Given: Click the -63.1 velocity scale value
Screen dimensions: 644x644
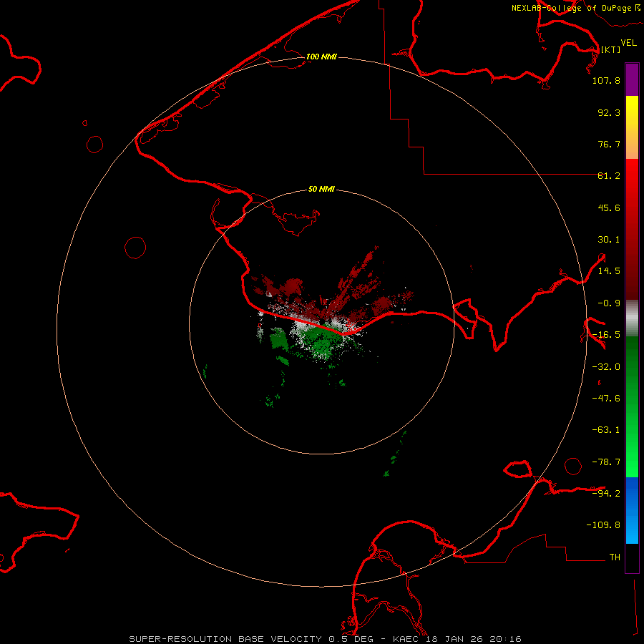Looking at the screenshot, I should pos(606,430).
